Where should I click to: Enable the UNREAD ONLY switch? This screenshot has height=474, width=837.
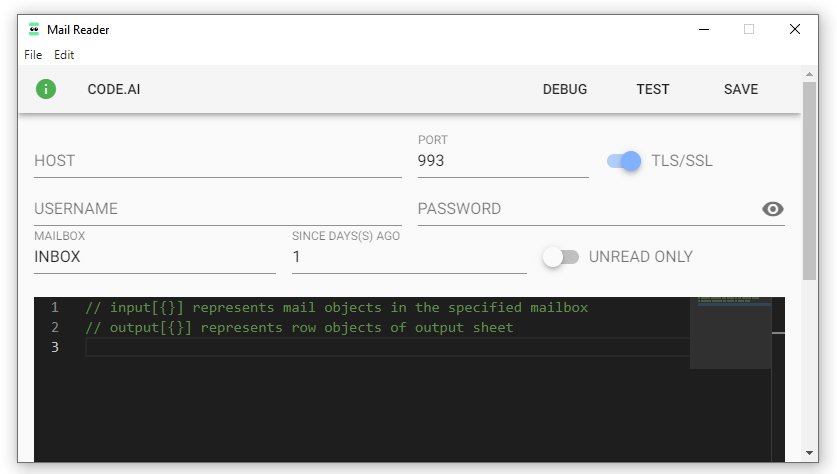560,257
